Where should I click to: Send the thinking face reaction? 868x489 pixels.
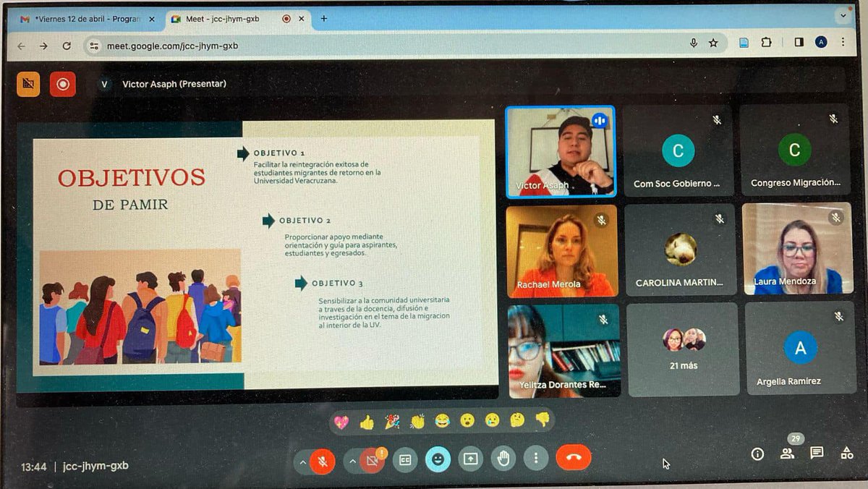[517, 420]
